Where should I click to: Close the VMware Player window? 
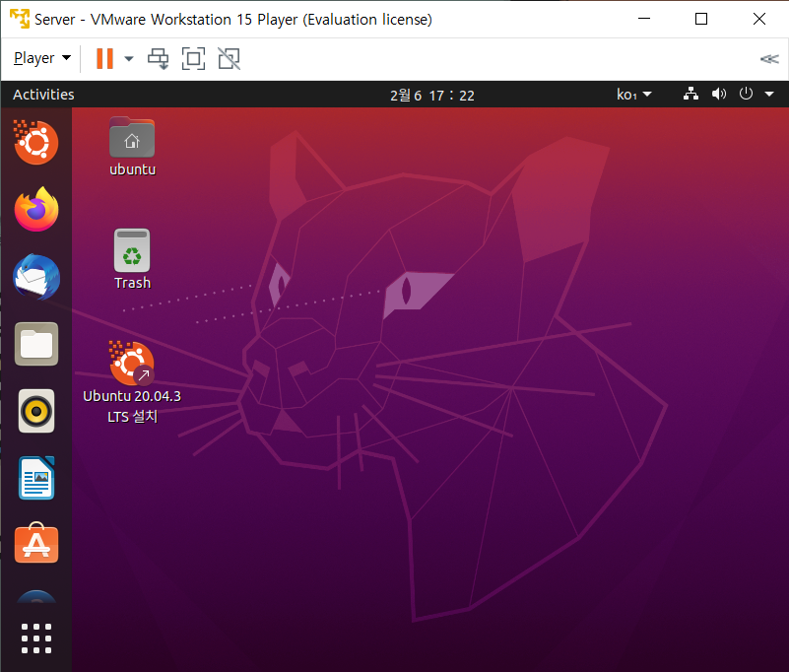coord(758,19)
